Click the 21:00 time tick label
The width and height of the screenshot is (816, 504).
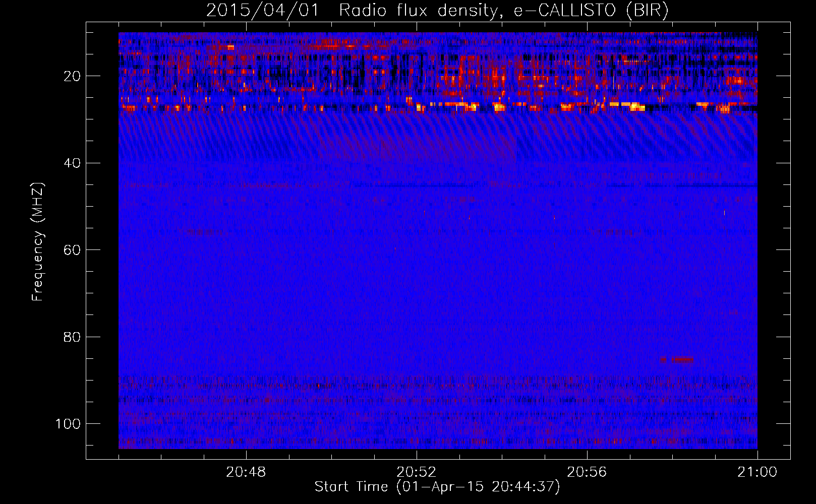pos(757,472)
